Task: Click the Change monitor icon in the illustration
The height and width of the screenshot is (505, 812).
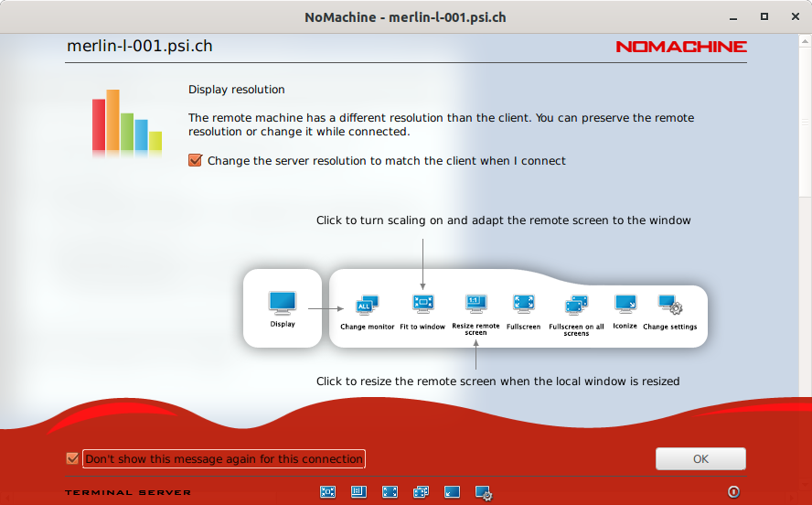Action: click(368, 306)
